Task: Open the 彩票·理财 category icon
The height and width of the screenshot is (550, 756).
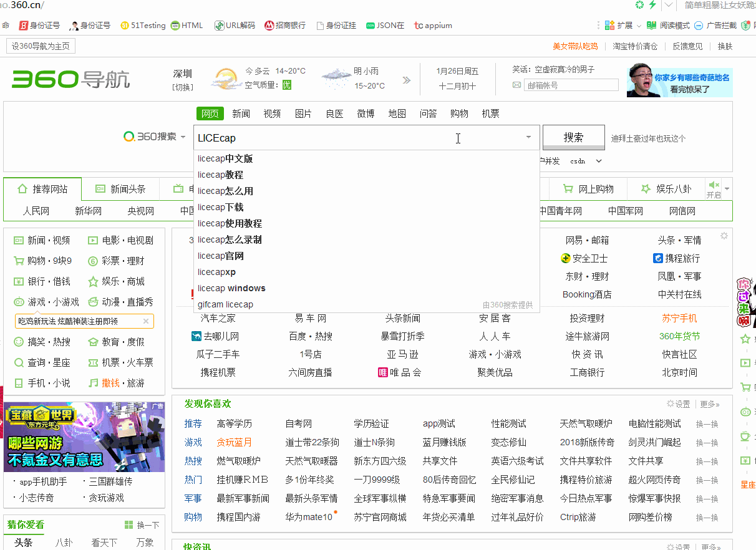Action: tap(93, 261)
